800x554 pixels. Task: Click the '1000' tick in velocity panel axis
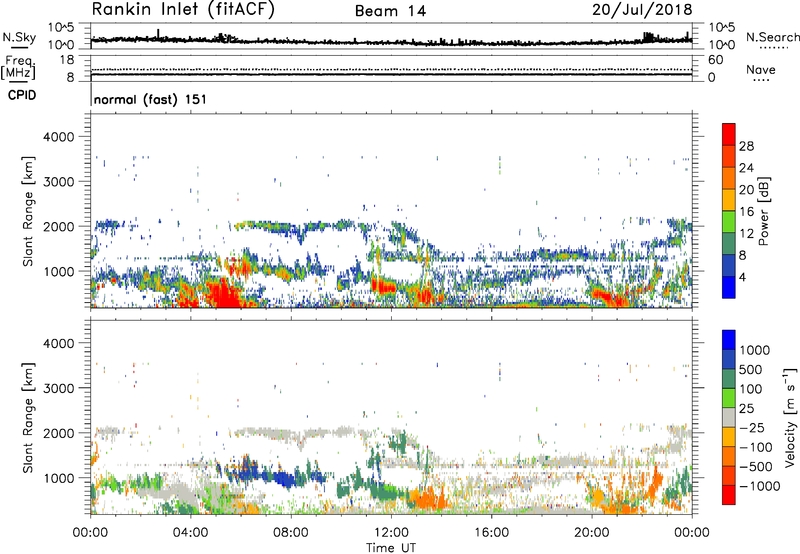[x=61, y=478]
